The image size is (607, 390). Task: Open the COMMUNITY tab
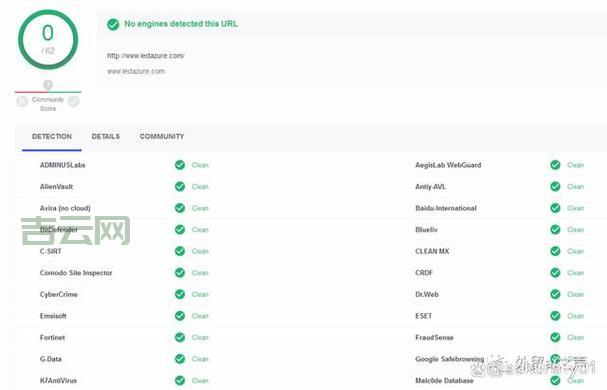(162, 136)
